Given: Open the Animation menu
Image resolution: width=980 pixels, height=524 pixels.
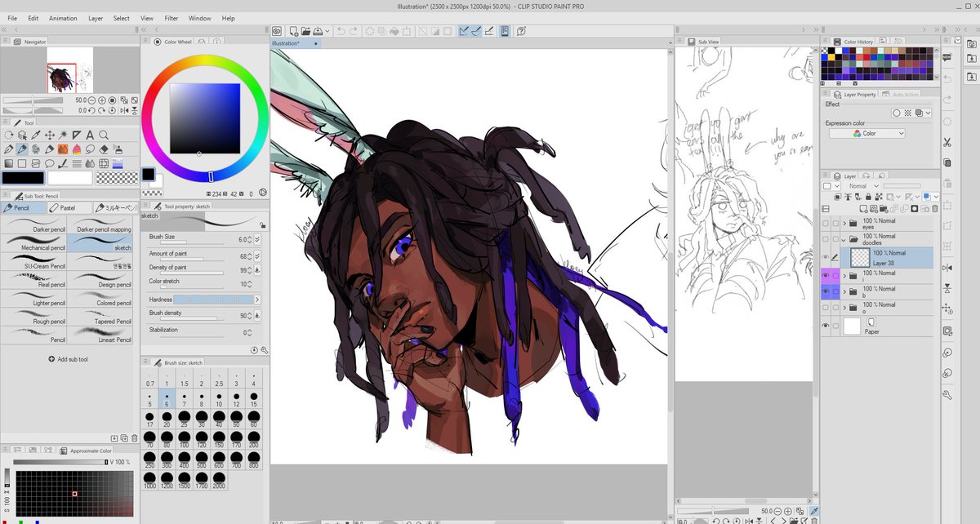Looking at the screenshot, I should pos(63,18).
